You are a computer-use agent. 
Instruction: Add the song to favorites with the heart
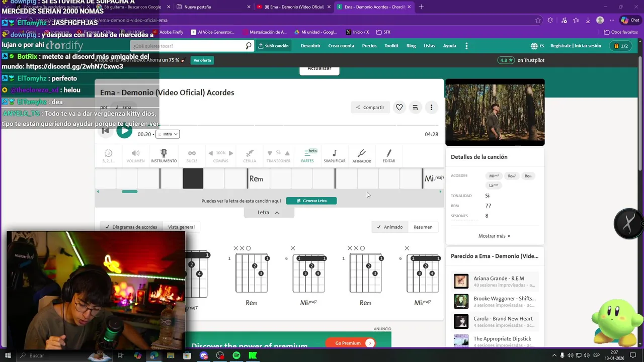click(399, 107)
